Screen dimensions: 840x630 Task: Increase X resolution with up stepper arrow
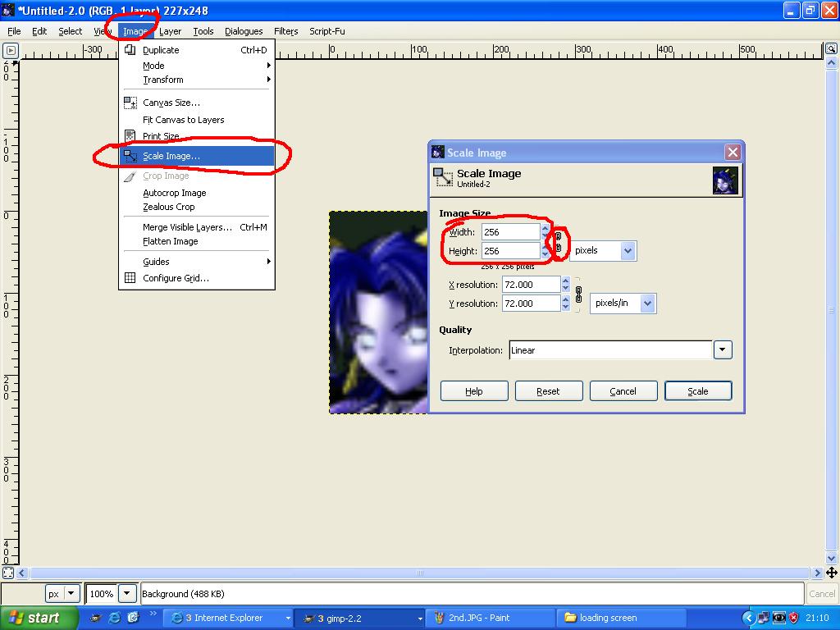tap(566, 281)
